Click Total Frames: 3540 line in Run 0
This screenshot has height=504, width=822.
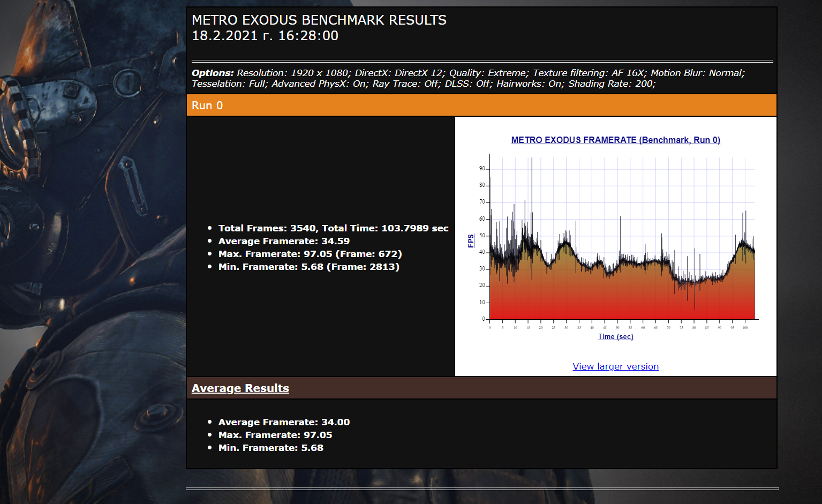coord(333,228)
